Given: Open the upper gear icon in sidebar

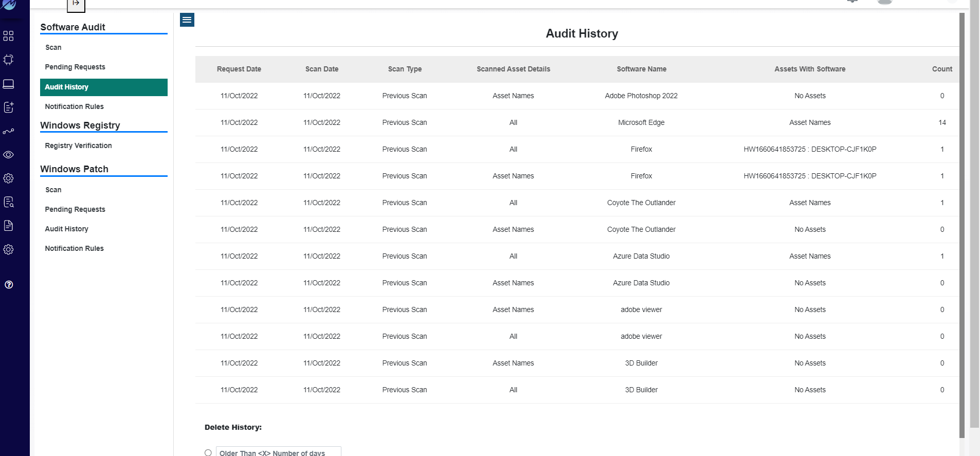Looking at the screenshot, I should click(x=8, y=178).
